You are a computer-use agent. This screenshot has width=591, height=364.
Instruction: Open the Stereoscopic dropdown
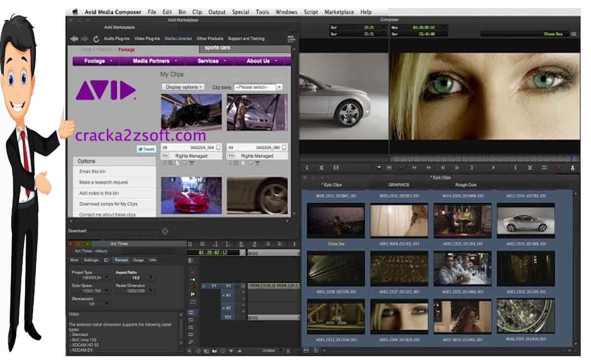pos(91,304)
